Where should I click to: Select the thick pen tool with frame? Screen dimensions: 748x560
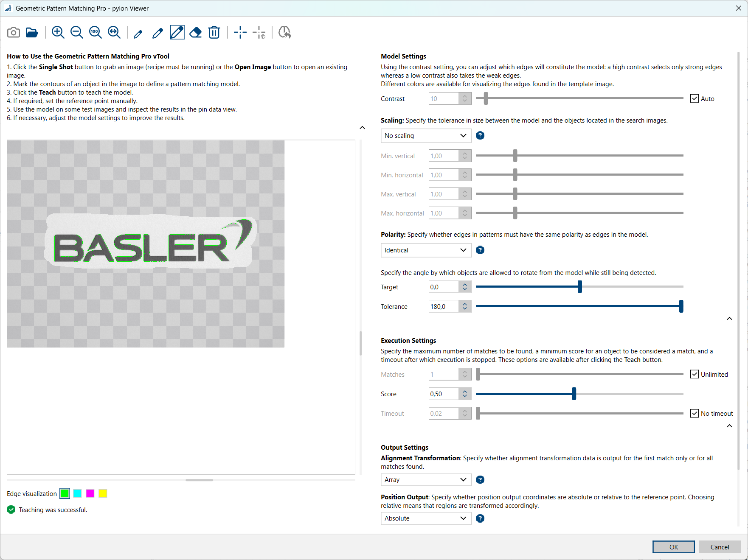[x=177, y=32]
